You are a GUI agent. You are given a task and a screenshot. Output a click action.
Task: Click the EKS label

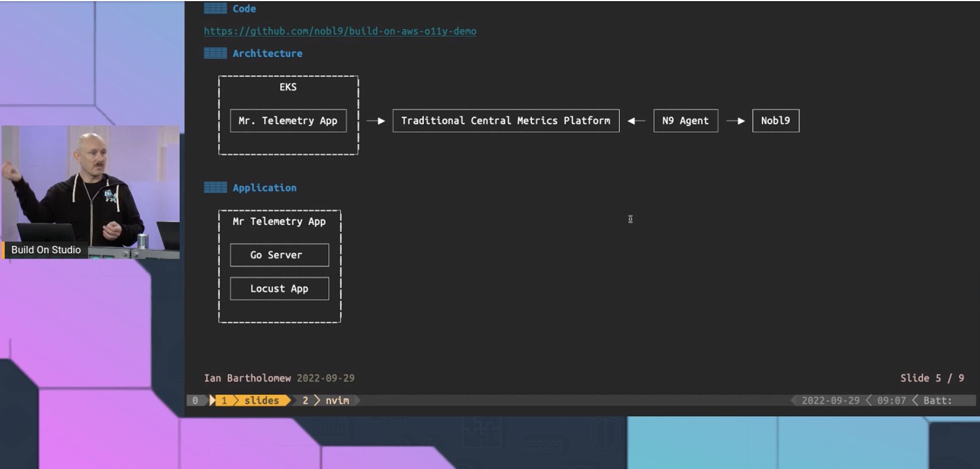pos(288,87)
